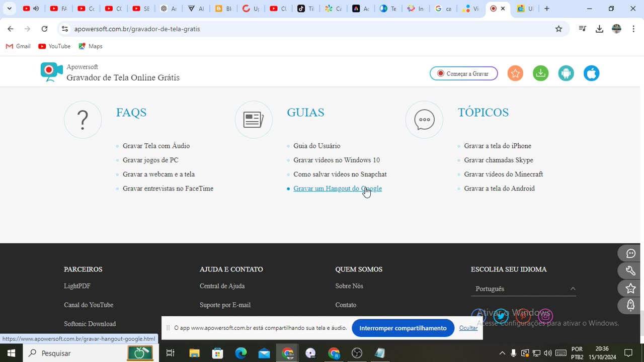This screenshot has height=362, width=644.
Task: Click the Começar a Gravar button
Action: [463, 73]
